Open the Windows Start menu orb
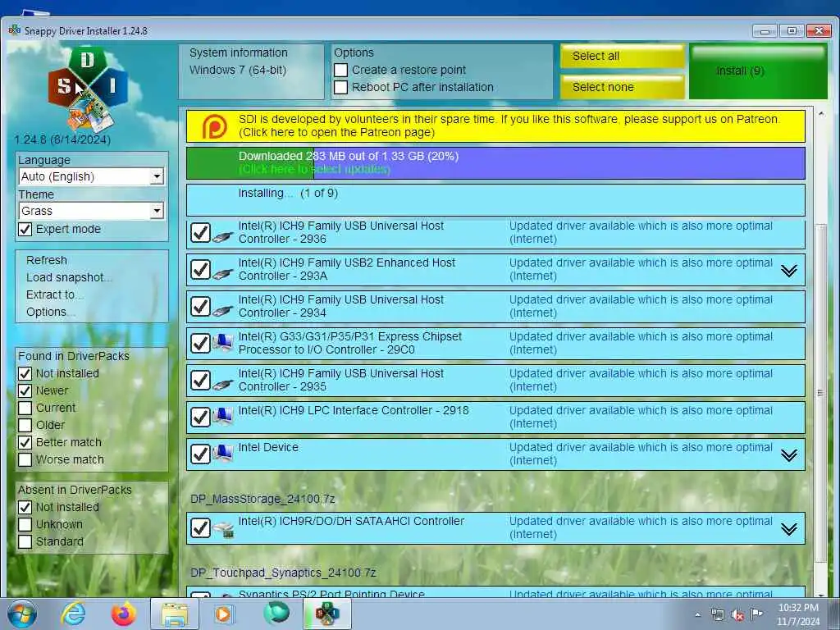The width and height of the screenshot is (840, 630). click(x=21, y=614)
